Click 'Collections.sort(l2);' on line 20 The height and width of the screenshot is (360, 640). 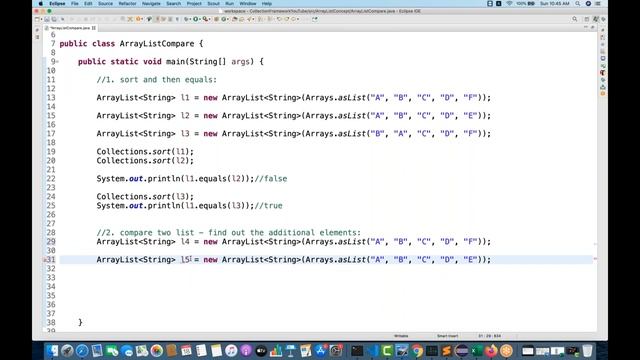pos(145,160)
